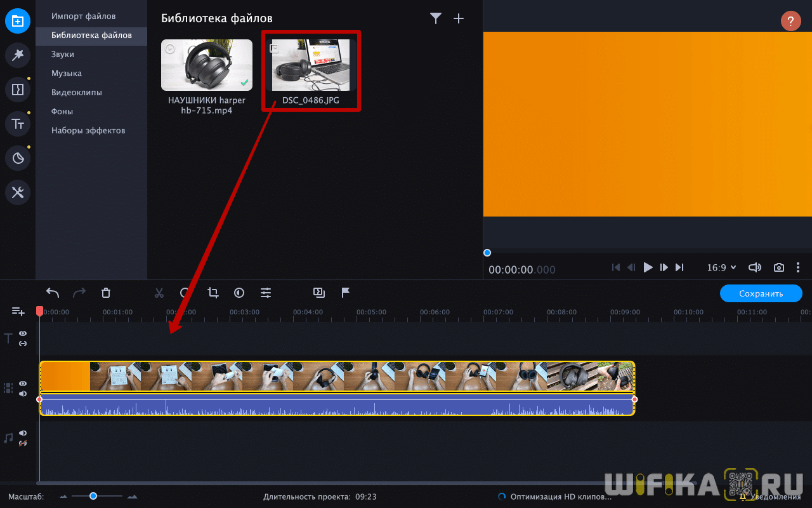Delete selected clip with trash icon

(106, 293)
